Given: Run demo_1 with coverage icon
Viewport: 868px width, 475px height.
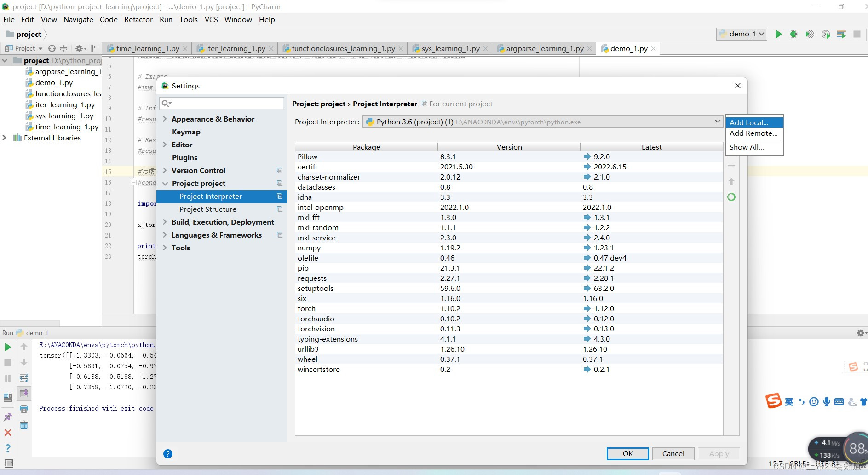Looking at the screenshot, I should [x=810, y=34].
